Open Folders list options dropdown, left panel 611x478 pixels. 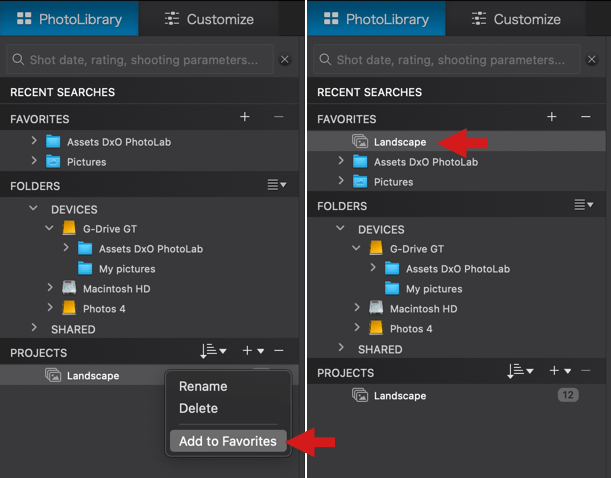(x=277, y=184)
